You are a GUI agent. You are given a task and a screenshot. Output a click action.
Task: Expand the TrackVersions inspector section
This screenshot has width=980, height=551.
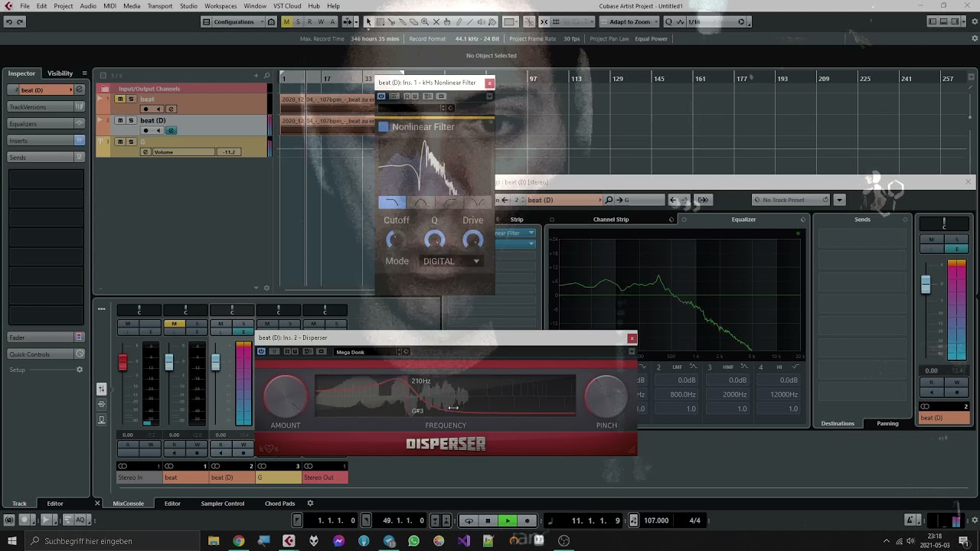[46, 107]
